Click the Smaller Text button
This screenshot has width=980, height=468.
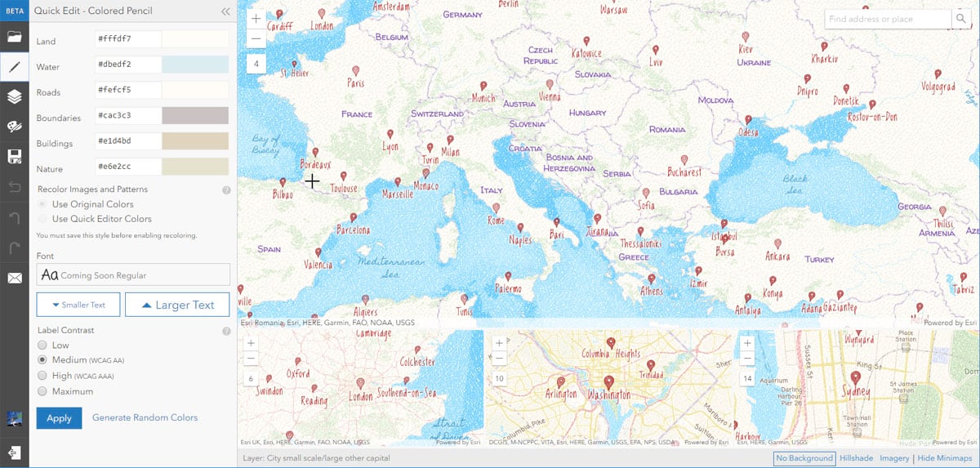pyautogui.click(x=78, y=305)
